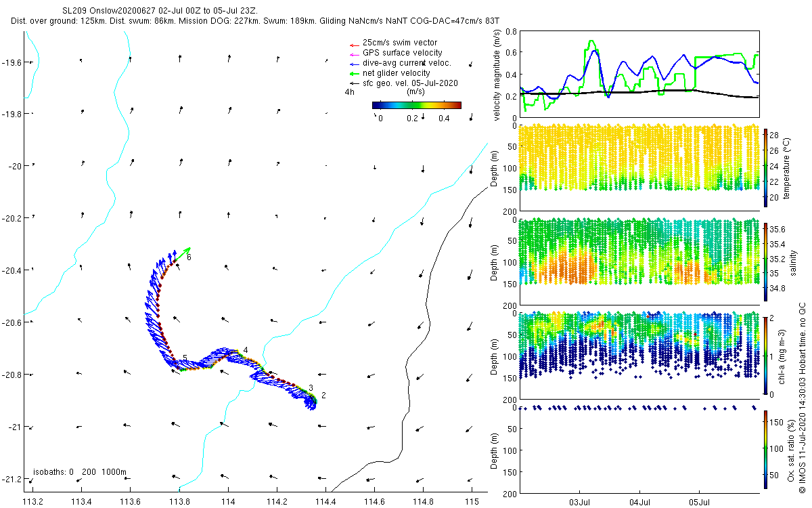
Task: Click the Ox. sat. ratio (%) colorbar
Action: click(x=765, y=450)
